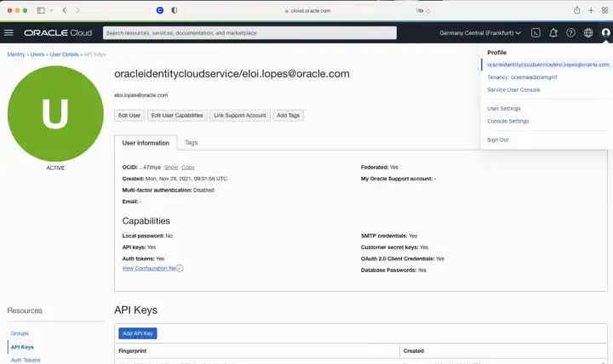Expand the sidebar dropdown chevron in Safari toolbar
Viewport: 613px width, 364px height.
(52, 10)
